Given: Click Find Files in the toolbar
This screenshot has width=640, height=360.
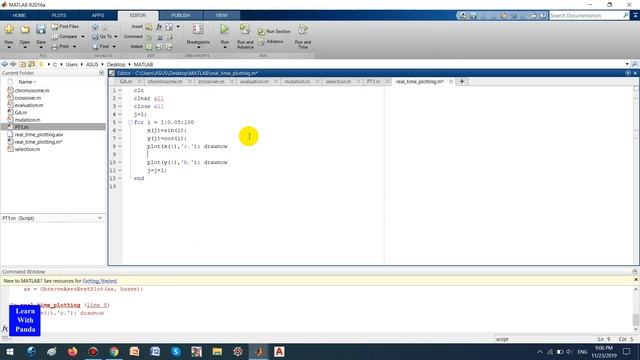Looking at the screenshot, I should [65, 27].
